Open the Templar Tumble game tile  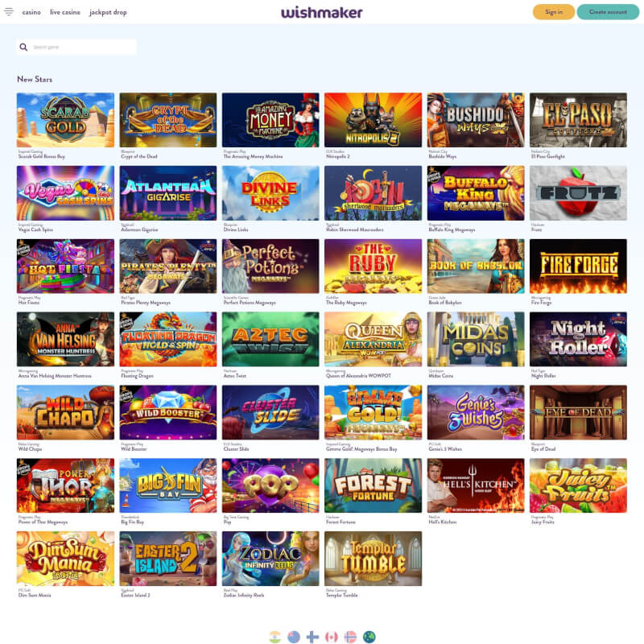pos(373,559)
